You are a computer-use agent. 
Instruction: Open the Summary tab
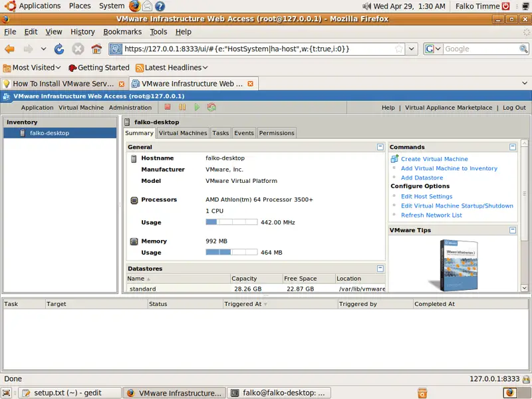(x=139, y=133)
